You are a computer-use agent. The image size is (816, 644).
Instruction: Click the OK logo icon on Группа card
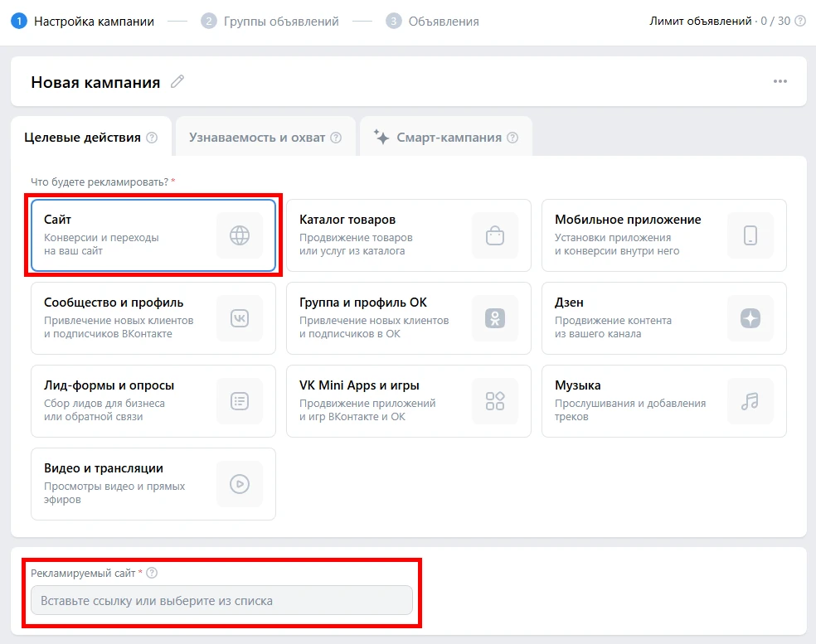[x=495, y=318]
